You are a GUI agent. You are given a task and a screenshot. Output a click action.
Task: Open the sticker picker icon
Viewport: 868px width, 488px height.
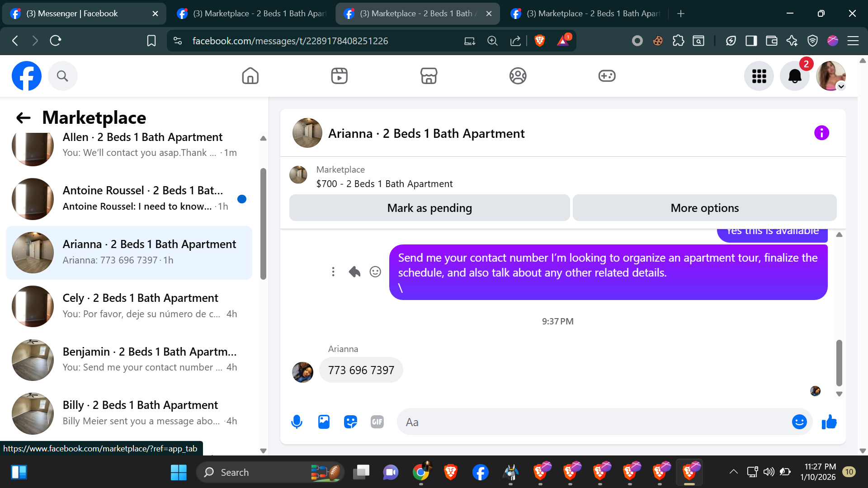point(350,422)
